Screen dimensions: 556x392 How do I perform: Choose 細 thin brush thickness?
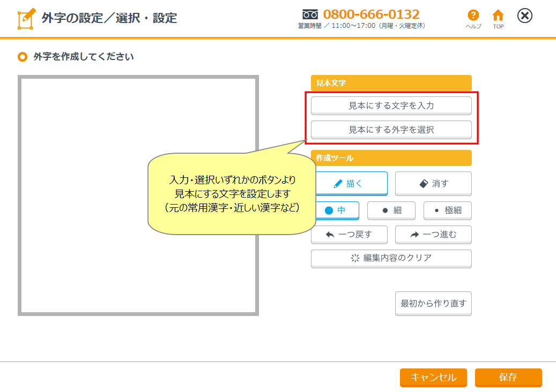click(x=391, y=210)
